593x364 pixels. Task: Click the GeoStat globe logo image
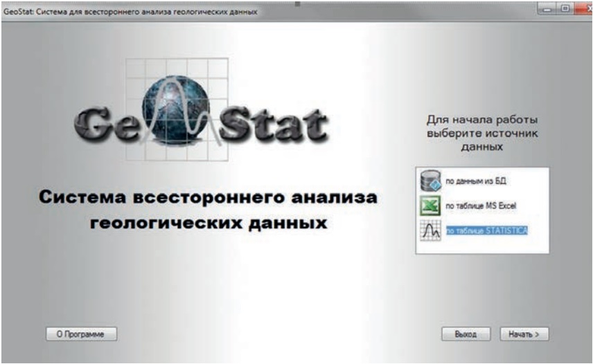coord(176,109)
